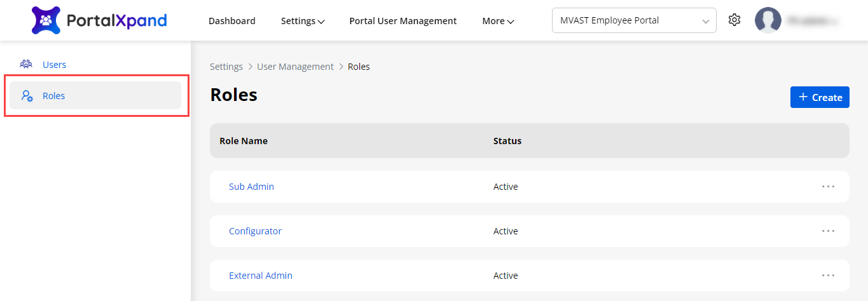Open the three-dot menu for External Admin
Screen dimensions: 868x301
click(827, 276)
